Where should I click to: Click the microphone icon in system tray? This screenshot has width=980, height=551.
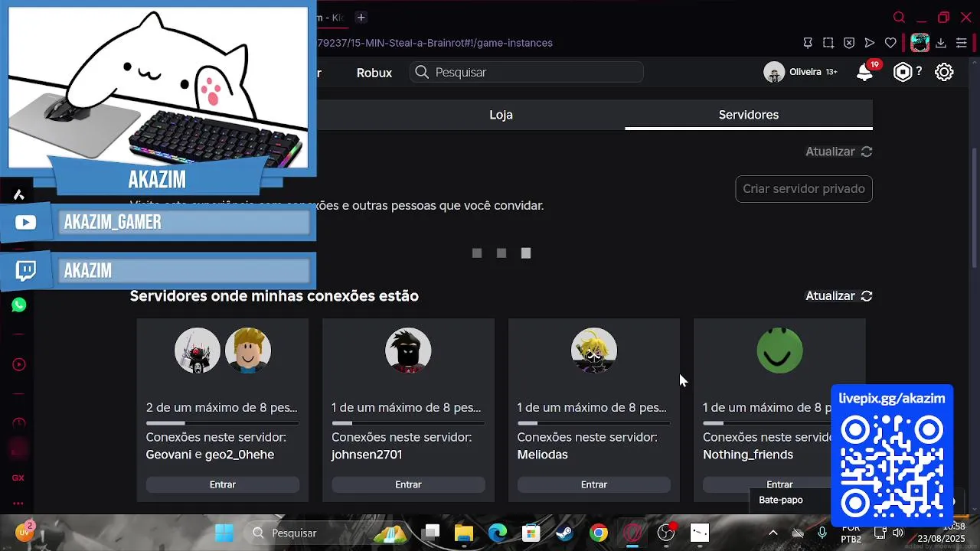[x=822, y=533]
